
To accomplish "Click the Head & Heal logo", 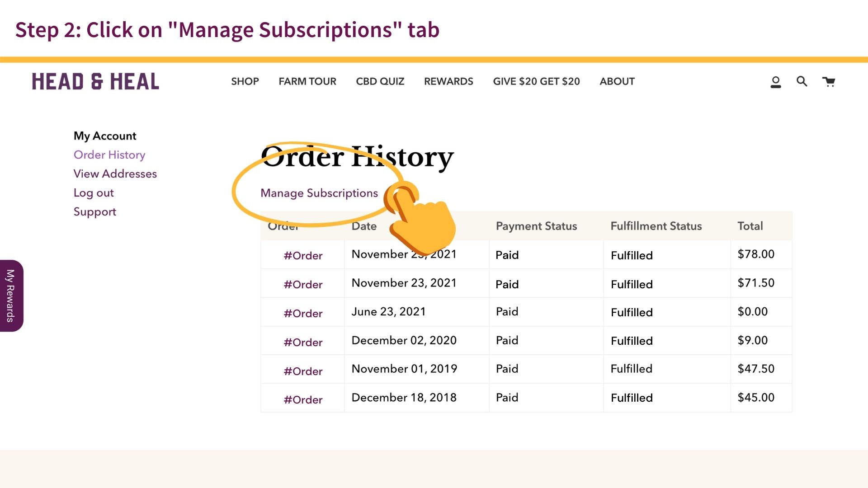I will tap(95, 82).
